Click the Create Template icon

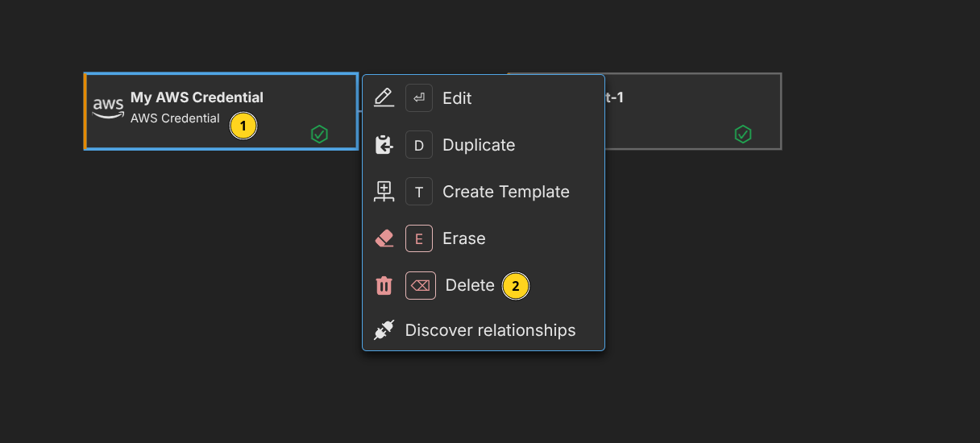(x=384, y=192)
